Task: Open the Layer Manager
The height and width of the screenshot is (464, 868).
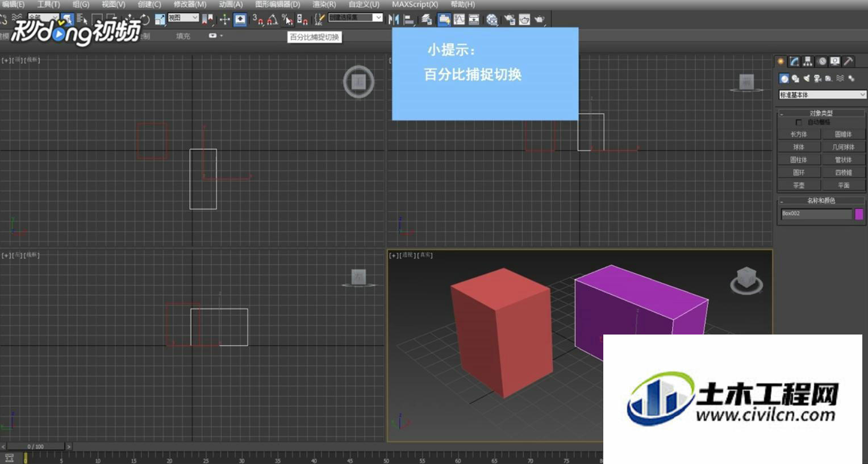Action: 427,20
